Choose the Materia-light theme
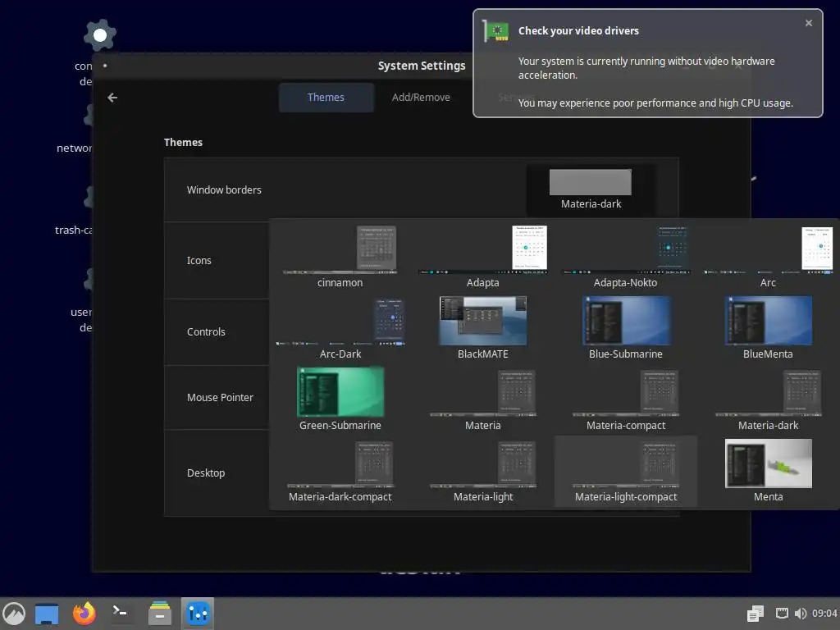The height and width of the screenshot is (630, 840). (x=482, y=472)
